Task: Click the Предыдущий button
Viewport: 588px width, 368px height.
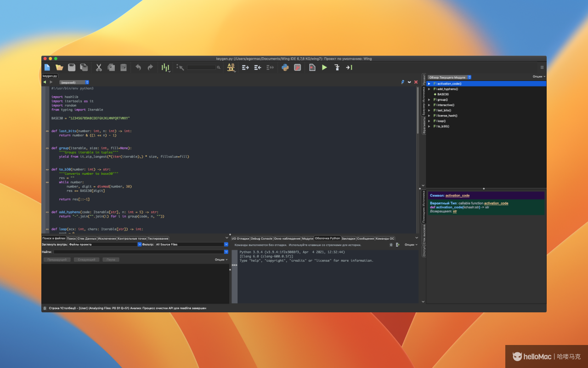Action: tap(57, 260)
